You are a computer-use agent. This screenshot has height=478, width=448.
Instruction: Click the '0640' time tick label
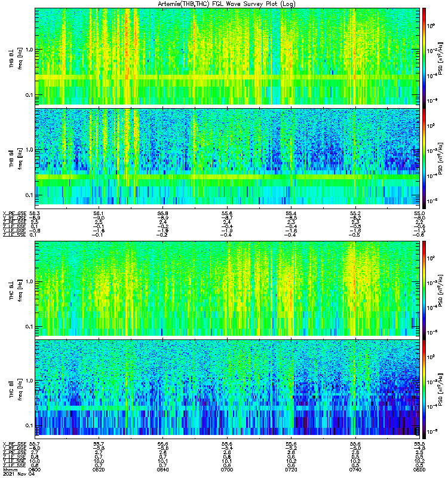162,470
